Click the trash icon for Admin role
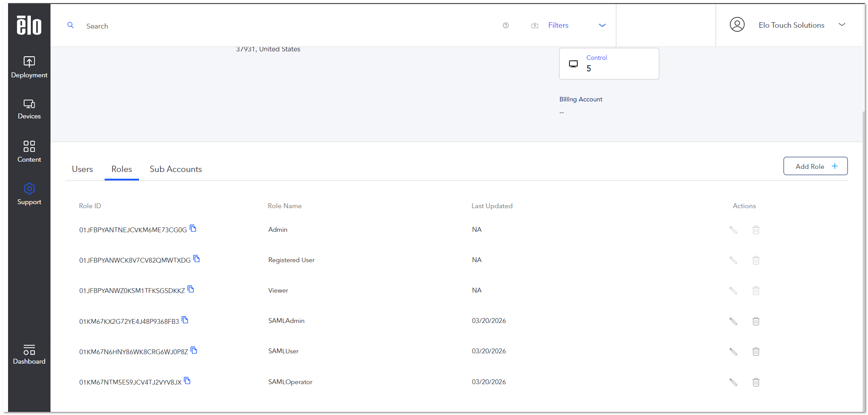The height and width of the screenshot is (415, 868). click(756, 230)
